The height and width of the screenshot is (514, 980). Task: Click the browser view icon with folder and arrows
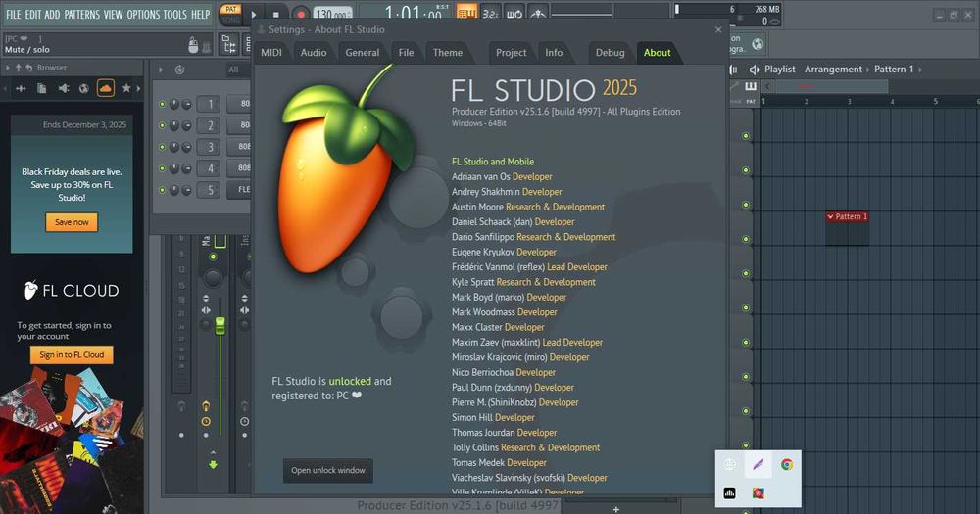coord(229,44)
